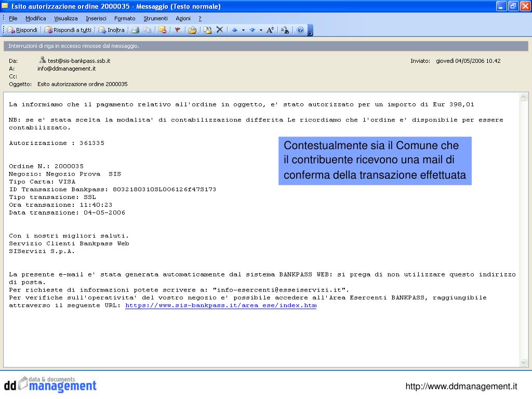Click the envelope icon in title bar
532x399 pixels.
tap(5, 6)
